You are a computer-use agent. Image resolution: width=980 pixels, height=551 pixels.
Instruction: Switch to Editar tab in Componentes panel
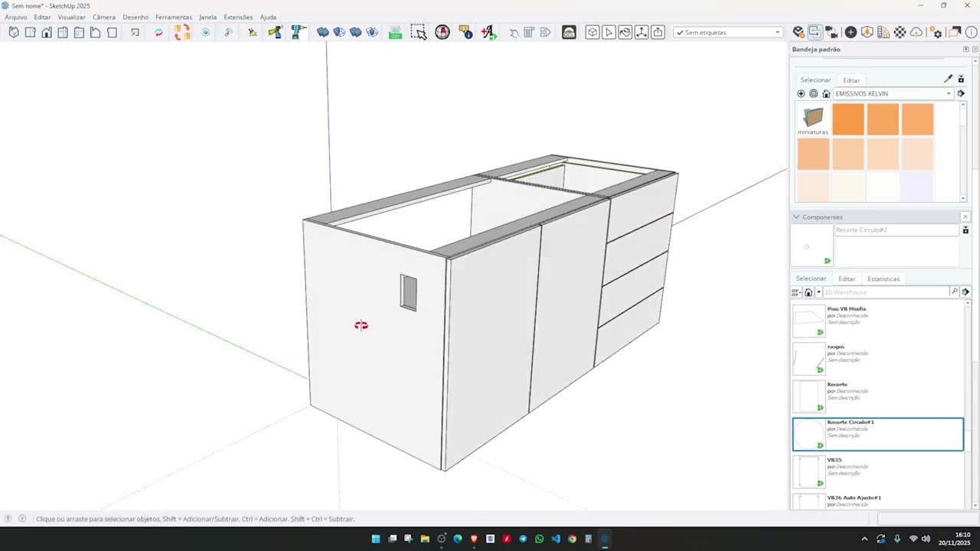click(847, 279)
